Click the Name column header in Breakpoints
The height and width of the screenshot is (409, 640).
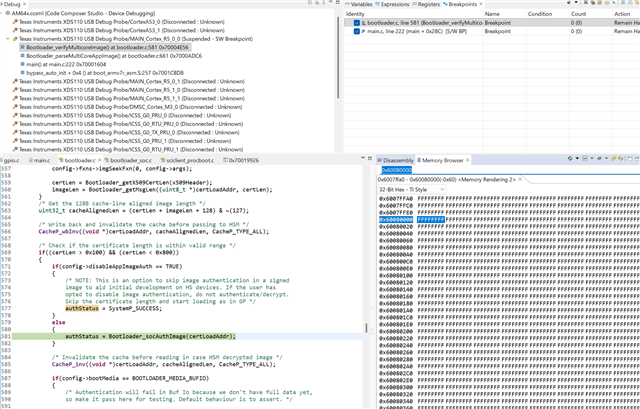click(504, 14)
